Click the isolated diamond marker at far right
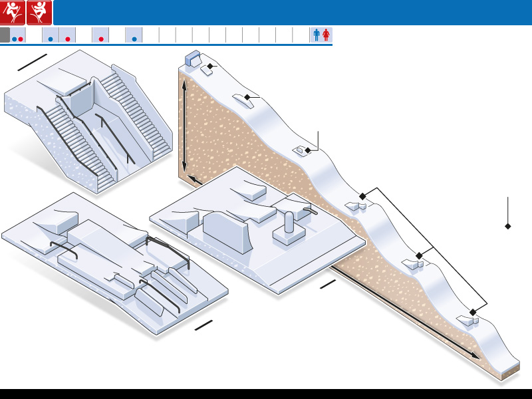This screenshot has height=399, width=532. [x=508, y=227]
